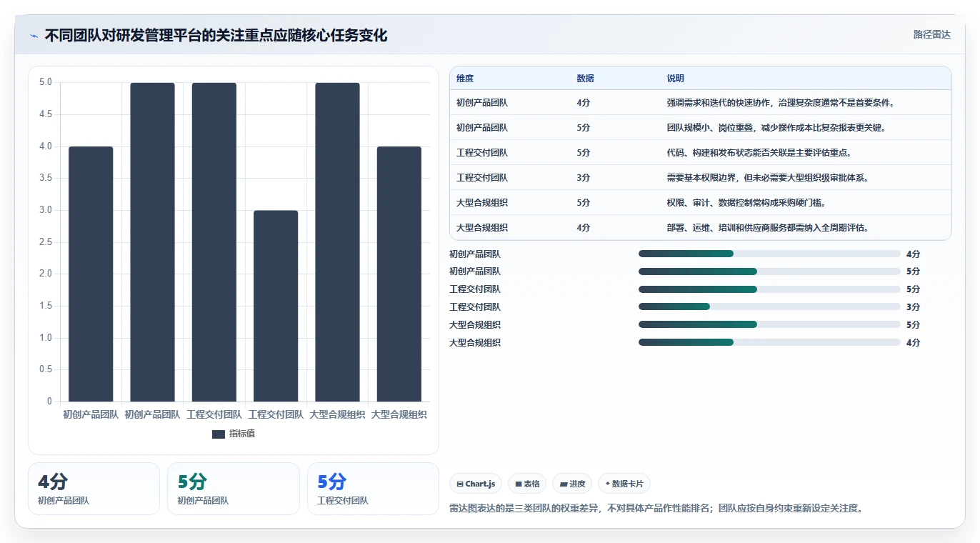Click the 初创产品团队 progress bar showing 5分
Screen dimensions: 980x543
tap(769, 271)
